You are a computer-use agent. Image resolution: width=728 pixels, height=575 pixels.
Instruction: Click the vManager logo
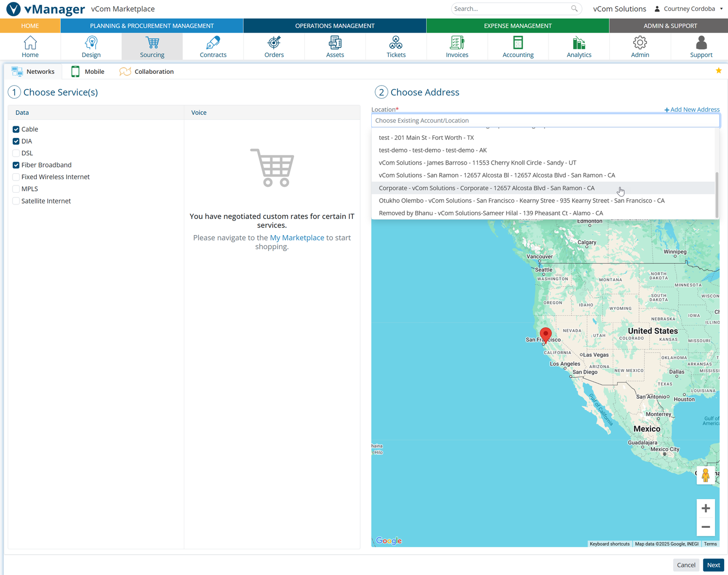[46, 9]
